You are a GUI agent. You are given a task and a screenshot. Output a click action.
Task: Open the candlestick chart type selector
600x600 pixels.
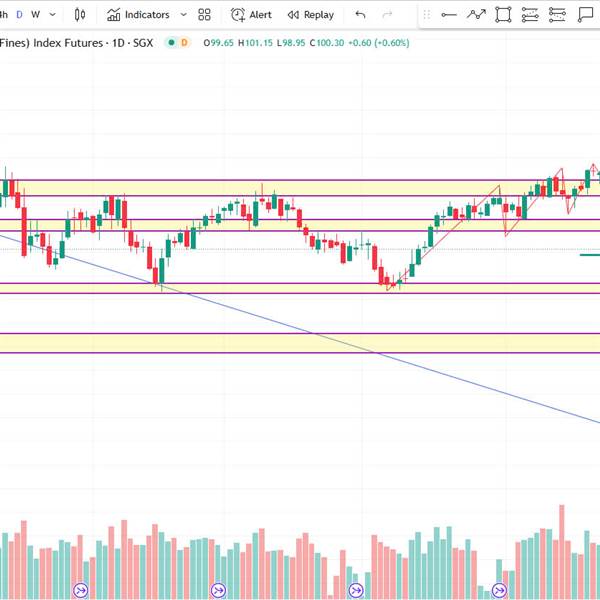tap(80, 15)
